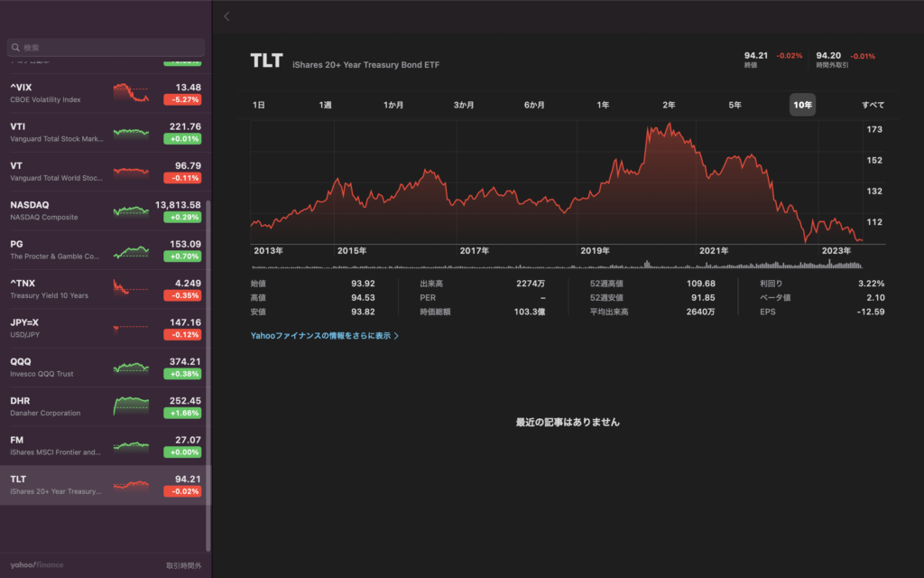Toggle the QQQ +0.38% change badge
The width and height of the screenshot is (924, 578).
(182, 374)
